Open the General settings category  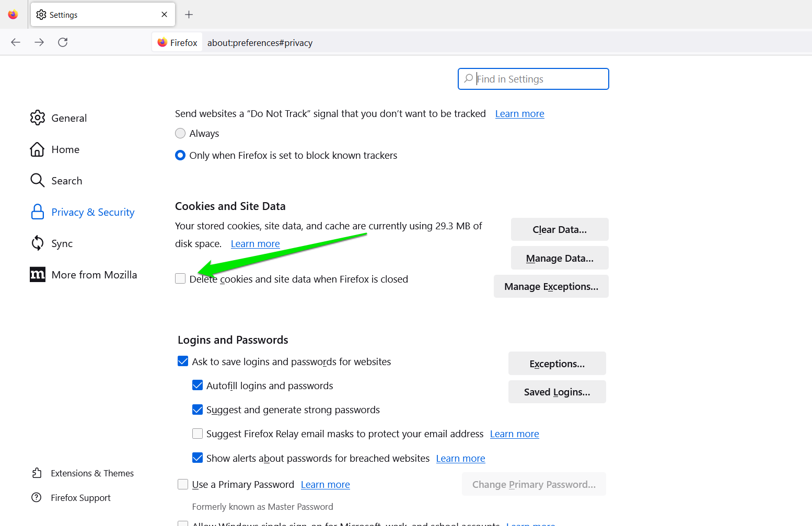(x=59, y=118)
